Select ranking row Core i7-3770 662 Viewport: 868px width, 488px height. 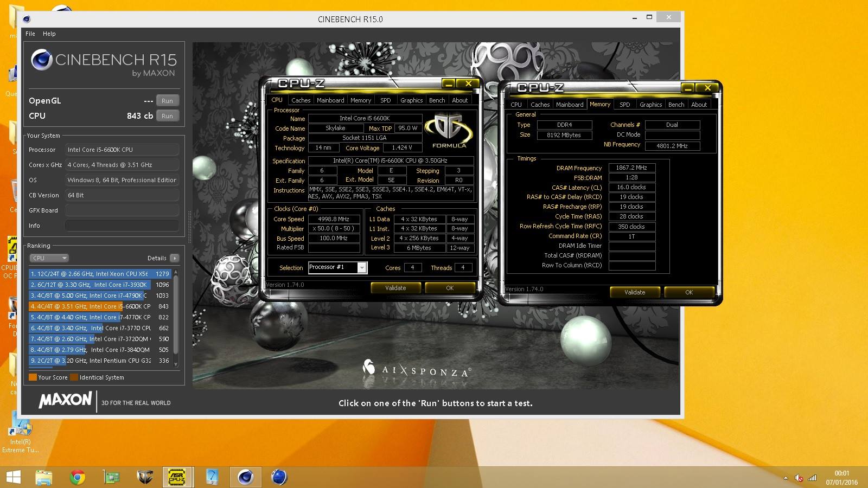tap(100, 328)
